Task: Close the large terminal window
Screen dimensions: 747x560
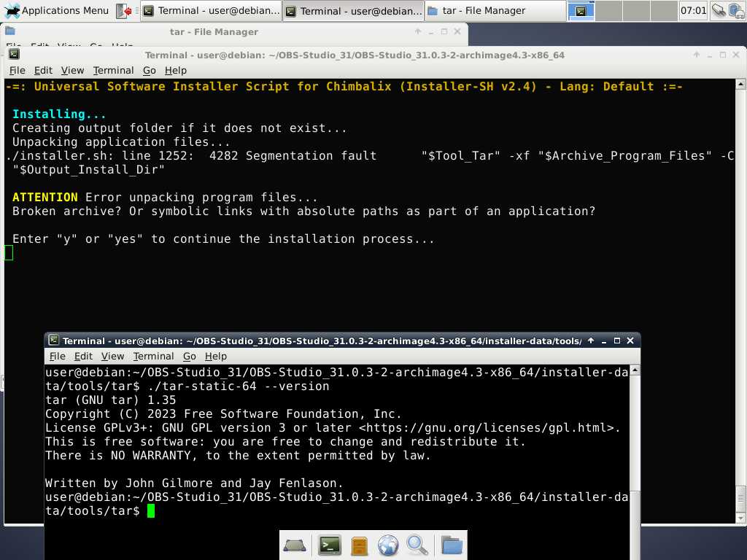Action: click(736, 55)
